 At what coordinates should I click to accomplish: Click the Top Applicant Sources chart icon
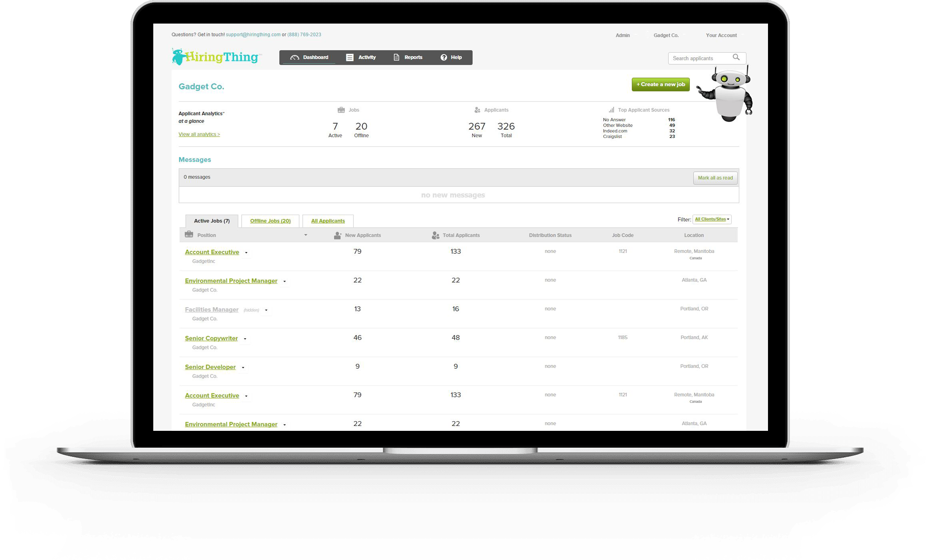611,110
